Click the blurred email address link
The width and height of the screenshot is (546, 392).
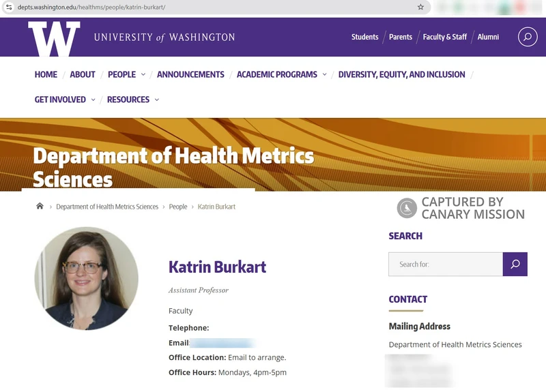[222, 343]
